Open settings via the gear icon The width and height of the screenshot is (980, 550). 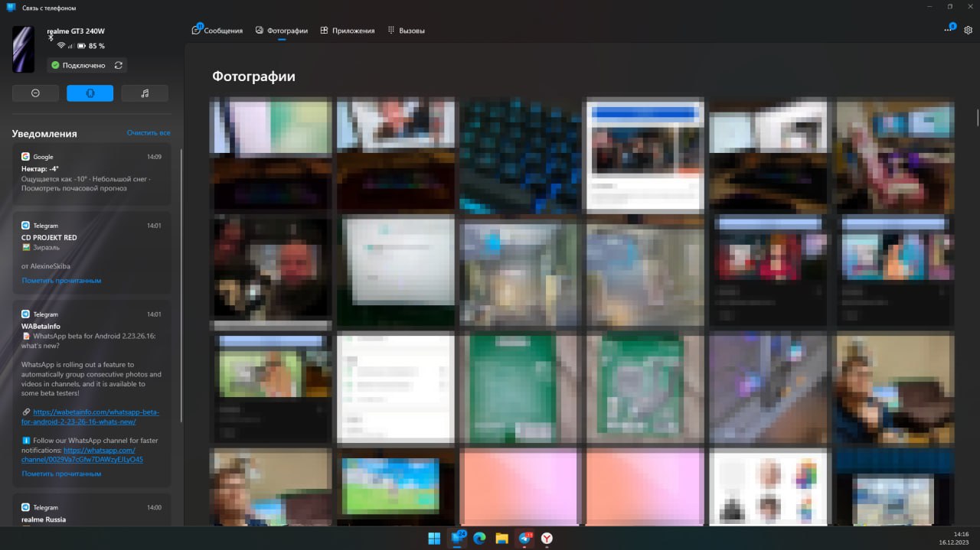point(968,31)
